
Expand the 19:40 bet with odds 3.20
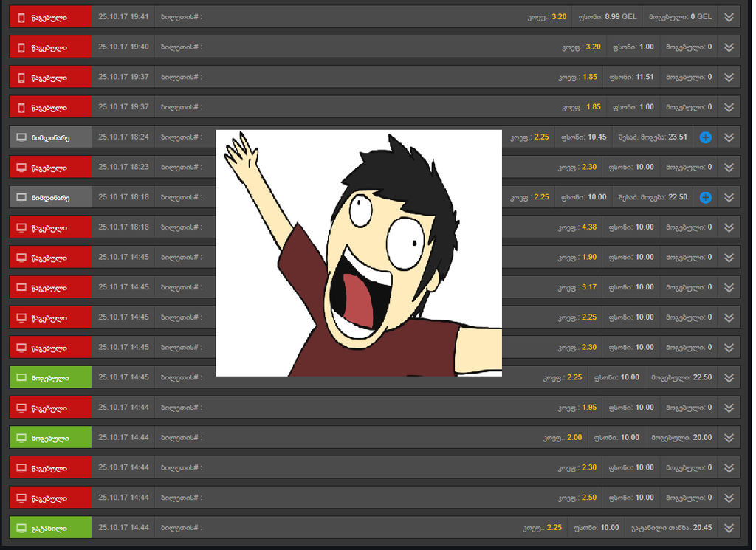729,47
